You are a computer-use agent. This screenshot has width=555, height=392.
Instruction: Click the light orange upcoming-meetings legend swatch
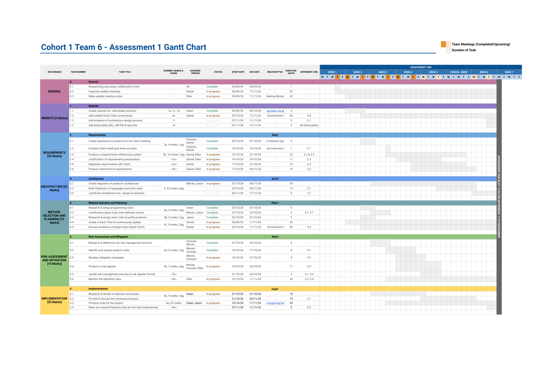(448, 44)
